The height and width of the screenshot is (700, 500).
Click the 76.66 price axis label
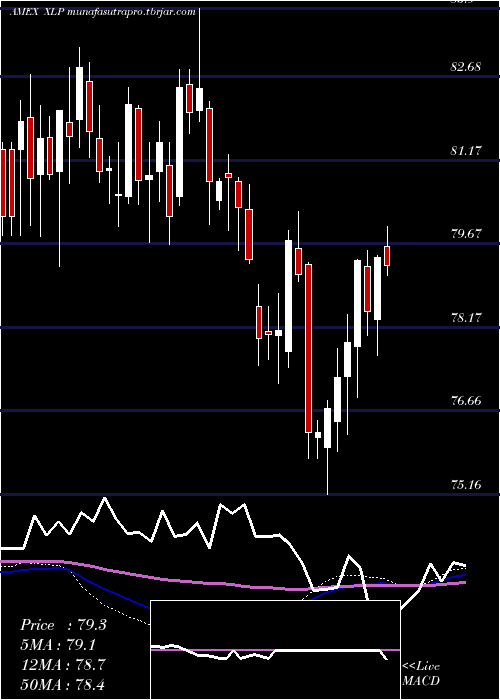(x=467, y=400)
